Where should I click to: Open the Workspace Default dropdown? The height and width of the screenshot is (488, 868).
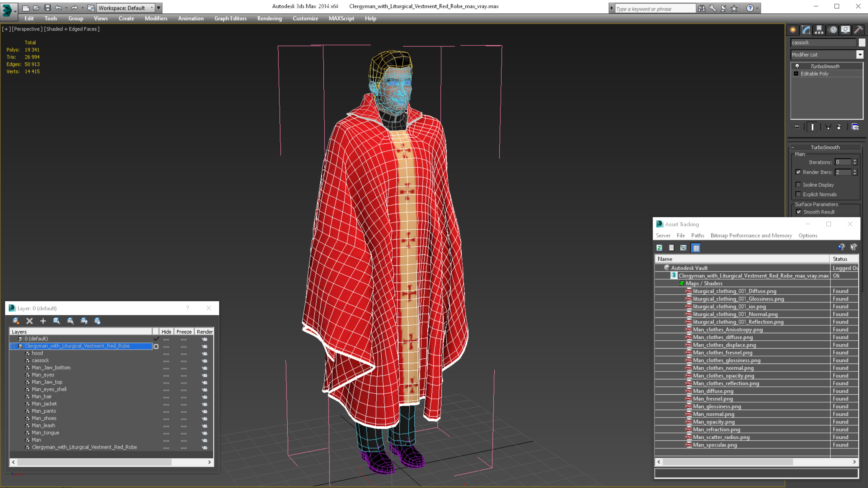pyautogui.click(x=152, y=8)
